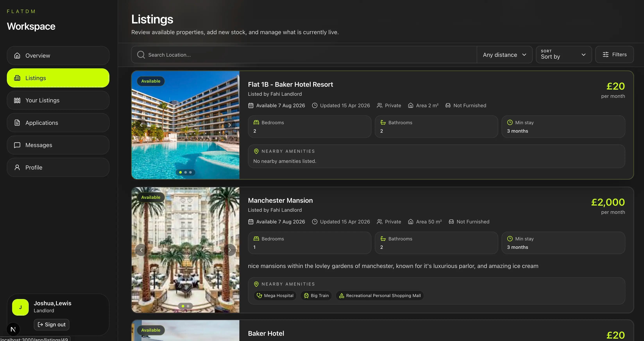Image resolution: width=644 pixels, height=341 pixels.
Task: Click 'Listed by Fahi Landlord' under Manchester Mansion
Action: (275, 210)
